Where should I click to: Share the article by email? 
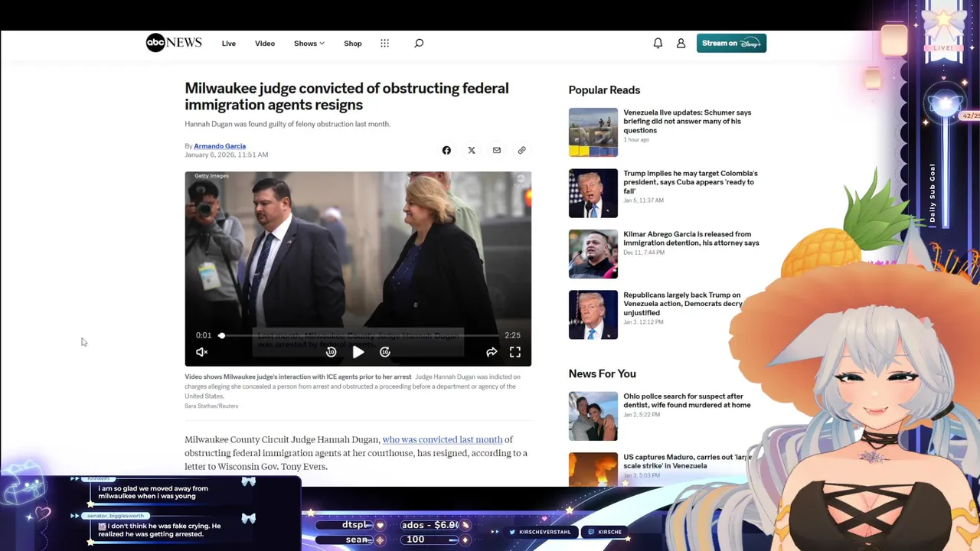tap(497, 150)
